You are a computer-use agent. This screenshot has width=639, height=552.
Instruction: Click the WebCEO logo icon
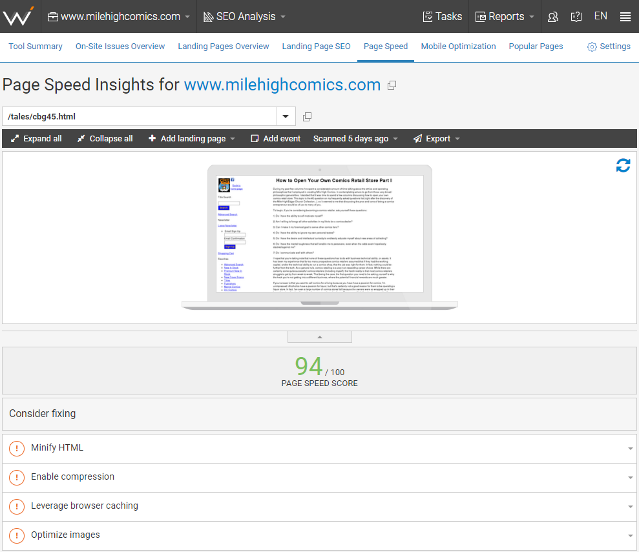pyautogui.click(x=18, y=16)
